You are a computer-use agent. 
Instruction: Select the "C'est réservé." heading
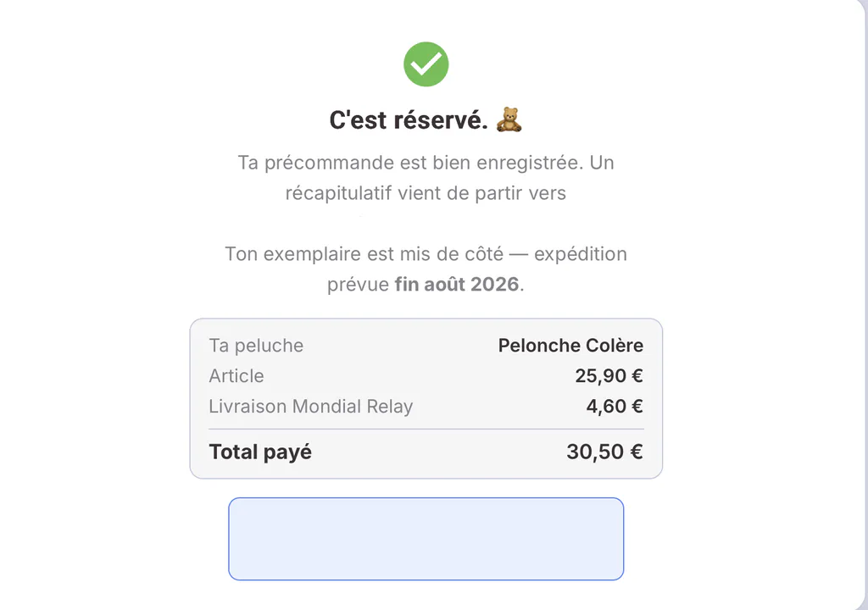409,119
